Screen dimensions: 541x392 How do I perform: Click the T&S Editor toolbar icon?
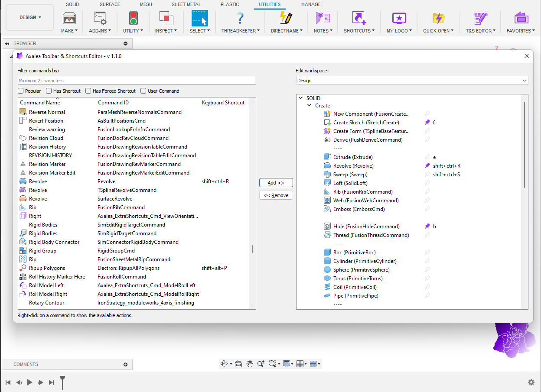click(480, 19)
